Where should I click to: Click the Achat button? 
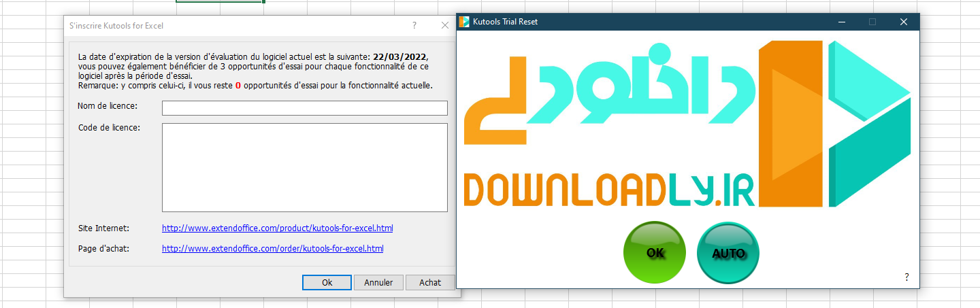[430, 282]
